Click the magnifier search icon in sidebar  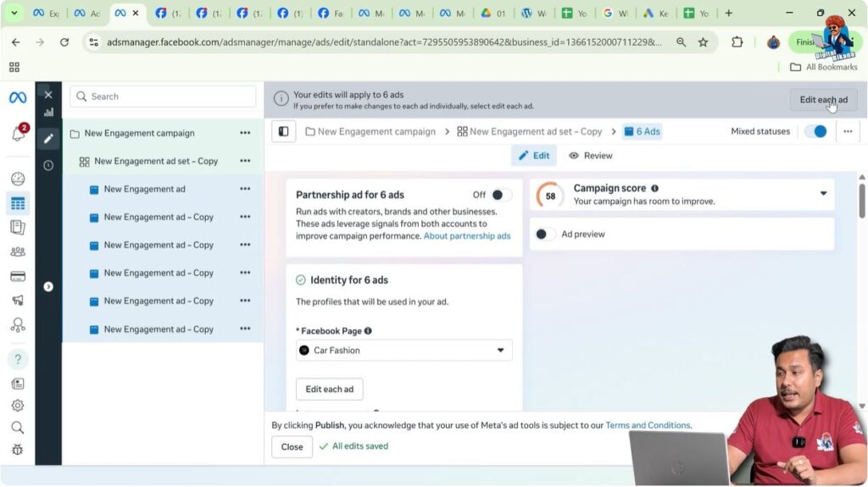18,428
